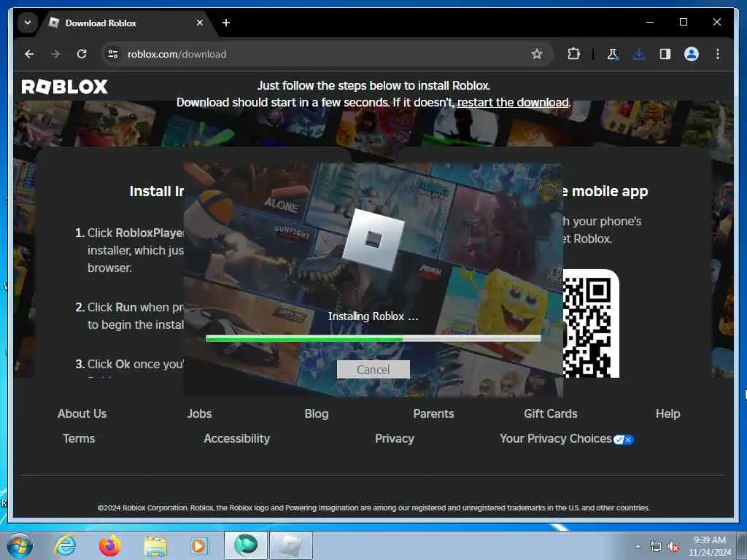Reload the Roblox download page
747x560 pixels.
[82, 54]
